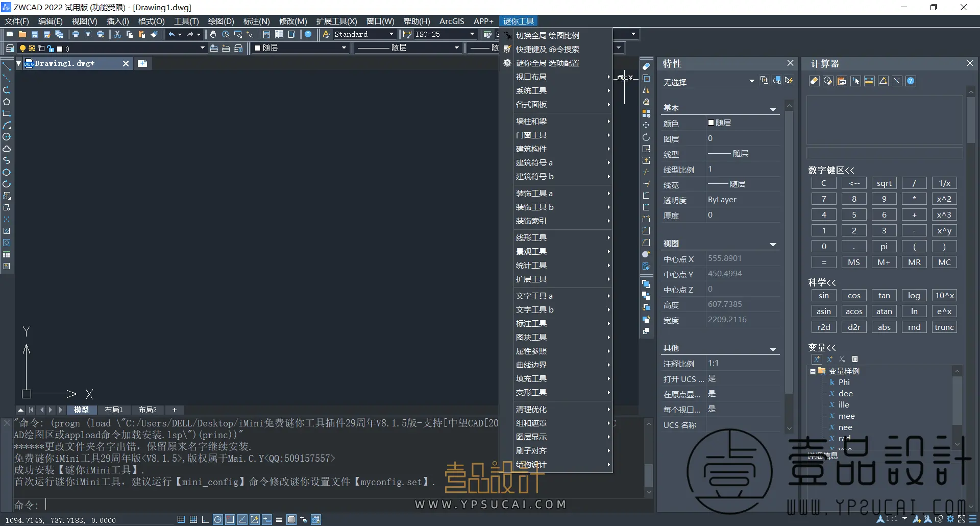Click the sin calculator button

pyautogui.click(x=824, y=296)
